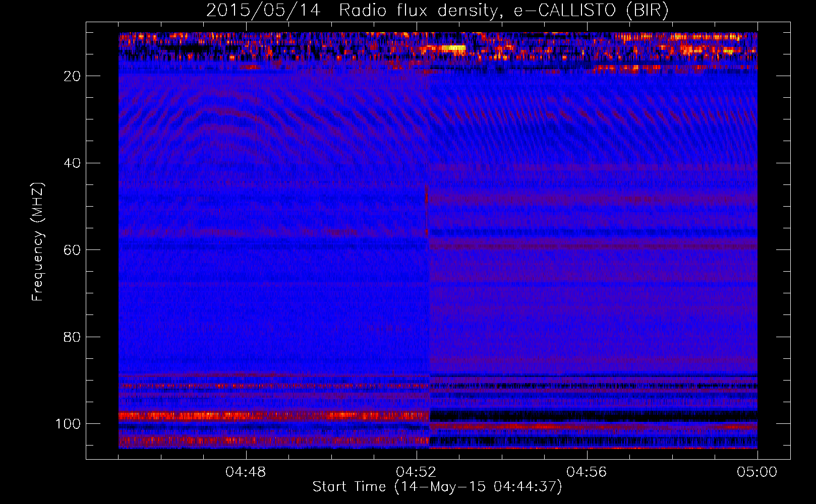The width and height of the screenshot is (816, 504).
Task: Click the Start Time axis caption
Action: [x=437, y=487]
